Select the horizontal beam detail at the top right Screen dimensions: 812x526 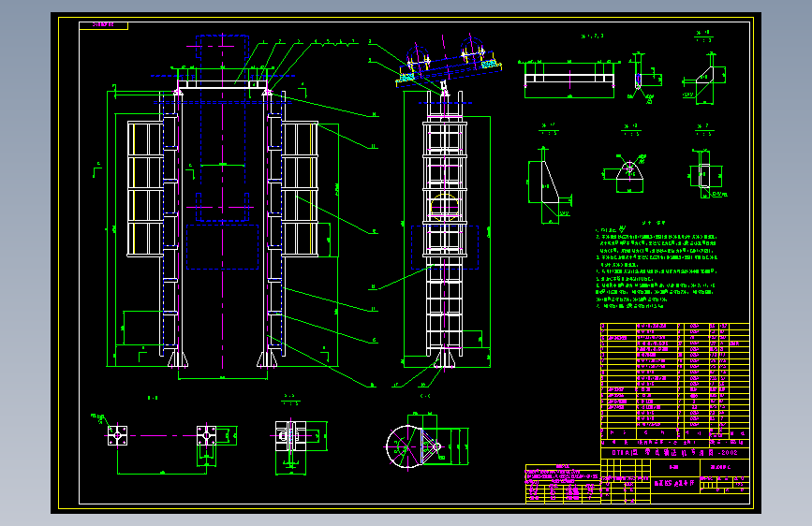pos(569,79)
